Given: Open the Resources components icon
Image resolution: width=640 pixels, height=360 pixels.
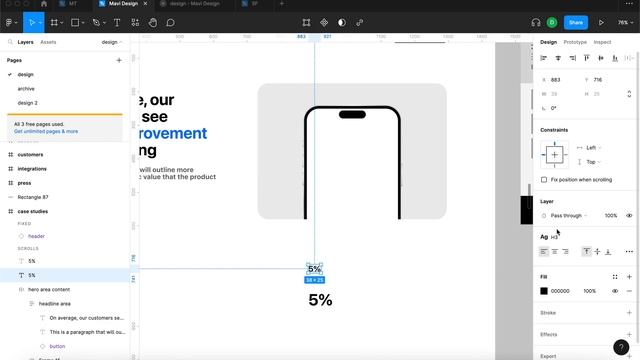Looking at the screenshot, I should point(135,22).
